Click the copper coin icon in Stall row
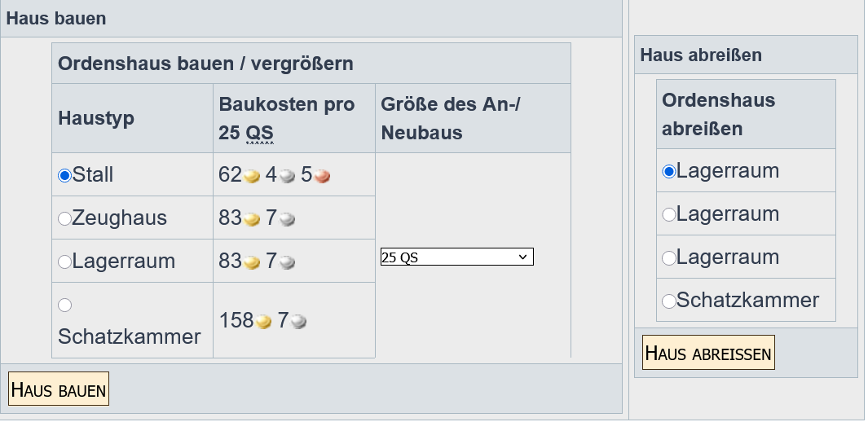 [x=322, y=176]
